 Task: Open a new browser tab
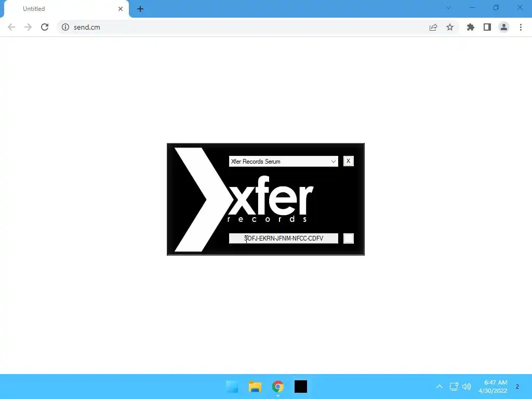[x=140, y=9]
